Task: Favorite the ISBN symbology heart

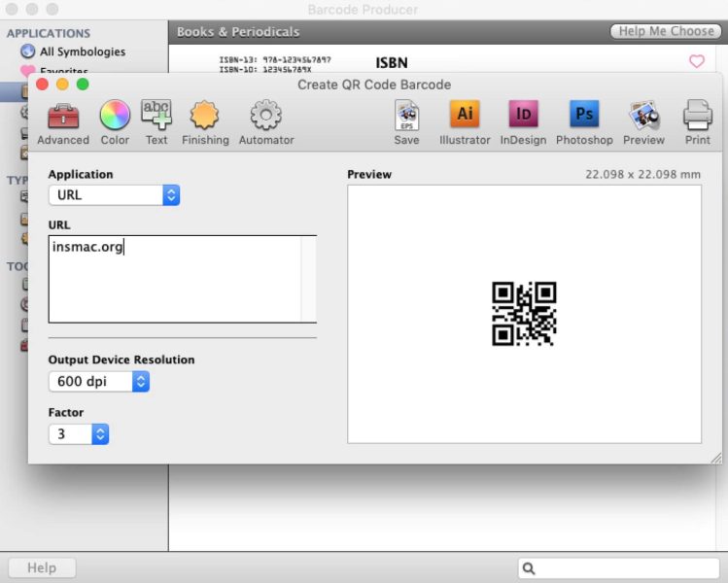Action: click(x=697, y=61)
